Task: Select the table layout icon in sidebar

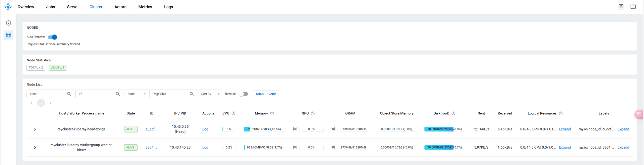Action: pos(9,35)
